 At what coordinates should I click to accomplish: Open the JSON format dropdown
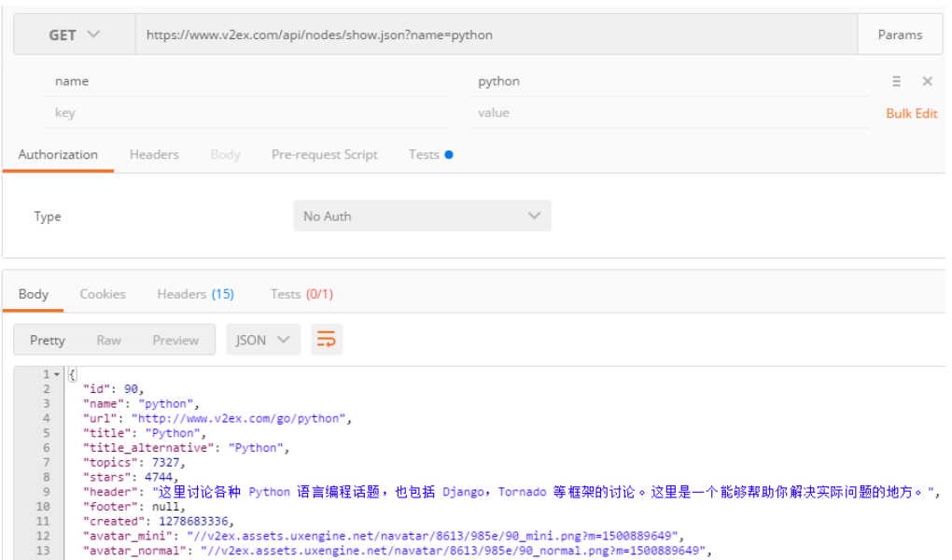pyautogui.click(x=262, y=340)
